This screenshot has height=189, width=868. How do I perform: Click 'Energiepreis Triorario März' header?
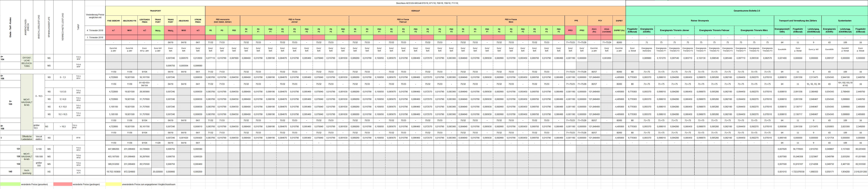pos(754,30)
